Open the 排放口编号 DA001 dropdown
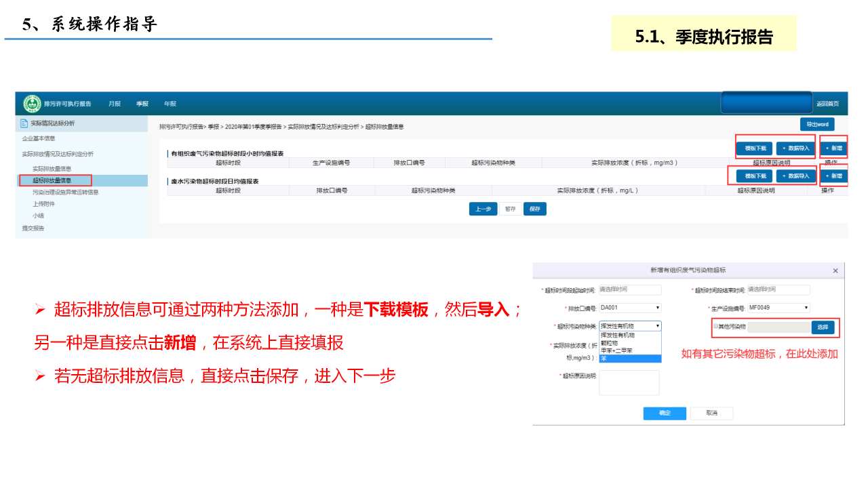The width and height of the screenshot is (868, 488). [629, 308]
